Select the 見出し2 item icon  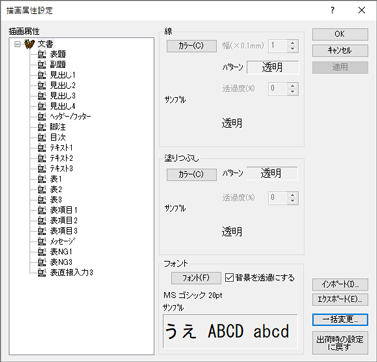[42, 85]
